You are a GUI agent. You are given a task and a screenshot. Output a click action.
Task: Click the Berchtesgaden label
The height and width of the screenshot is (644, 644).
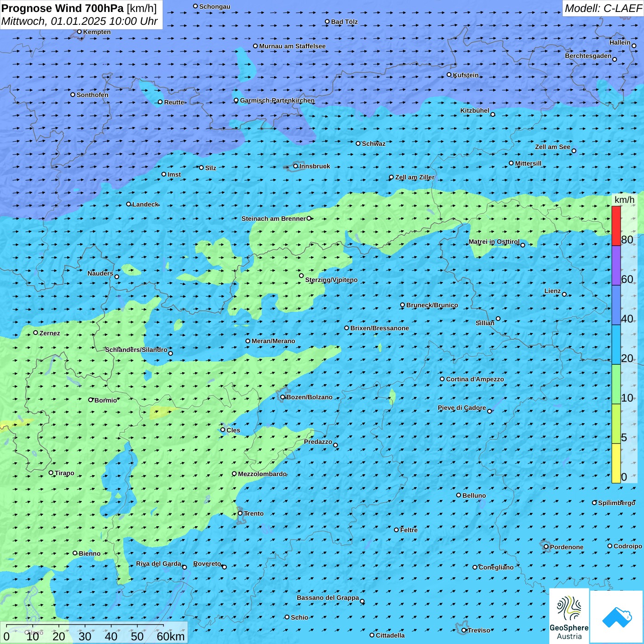pos(588,56)
